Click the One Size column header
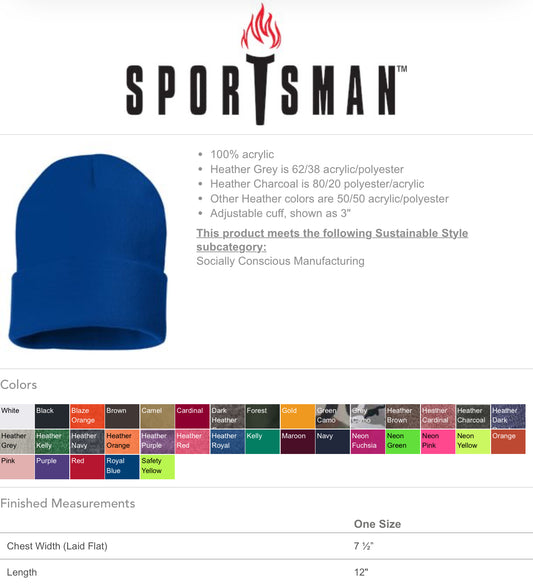Screen dimensions: 533x588 click(x=377, y=524)
